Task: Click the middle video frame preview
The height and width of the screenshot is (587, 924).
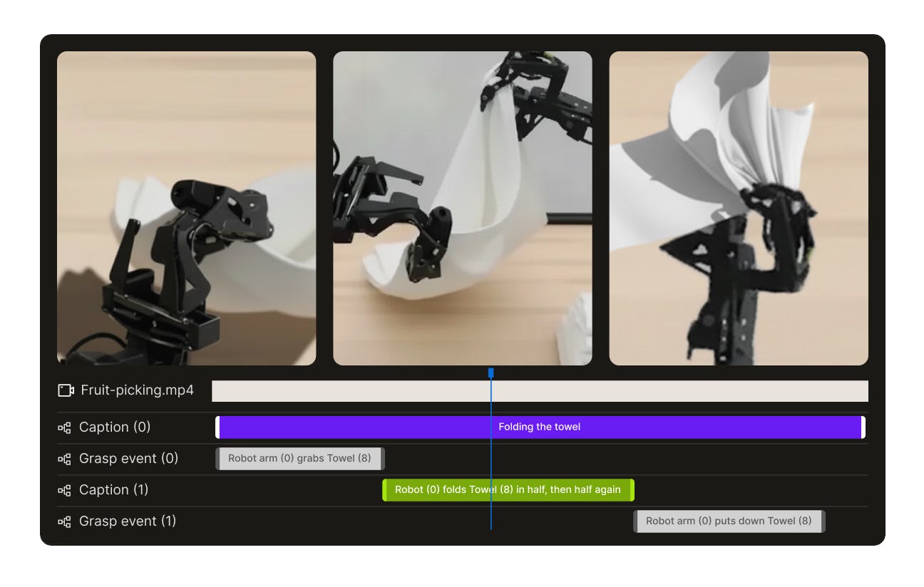Action: 462,208
